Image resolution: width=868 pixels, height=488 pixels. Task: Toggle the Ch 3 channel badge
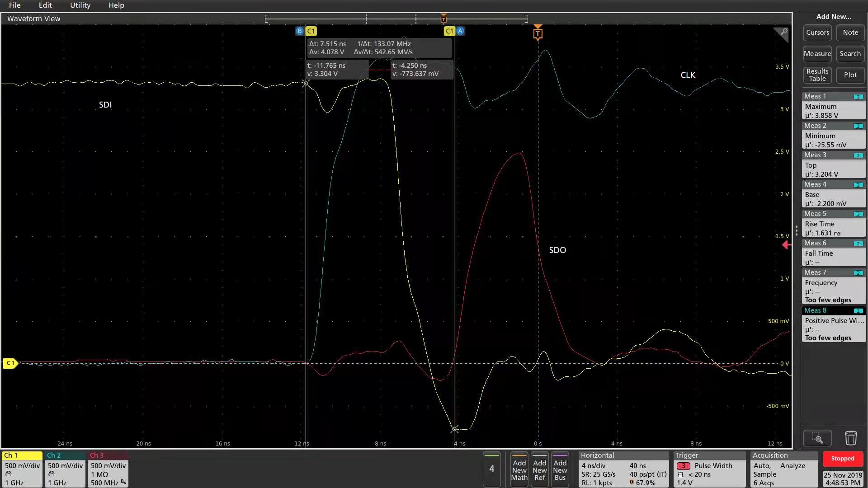(108, 469)
